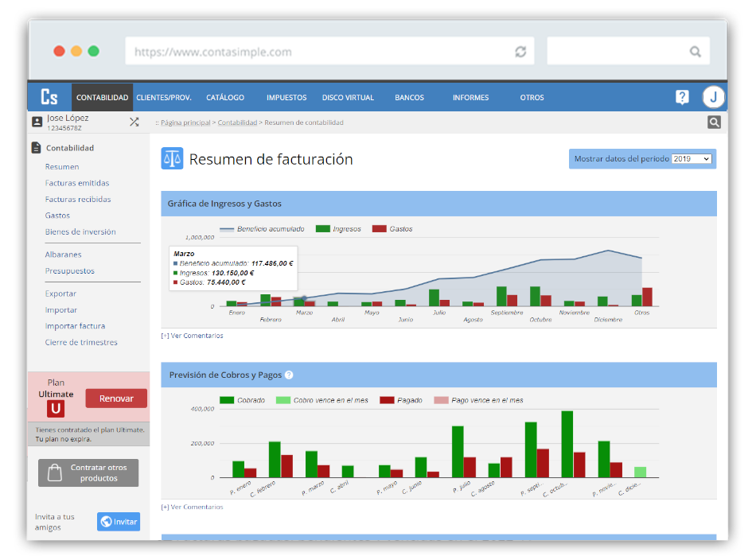Open the IMPUESTOS menu

point(286,98)
